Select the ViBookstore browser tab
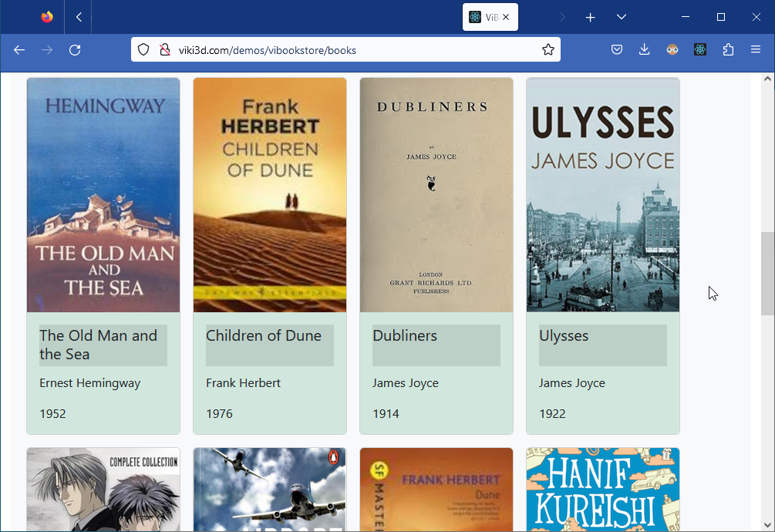Image resolution: width=775 pixels, height=532 pixels. pyautogui.click(x=490, y=17)
